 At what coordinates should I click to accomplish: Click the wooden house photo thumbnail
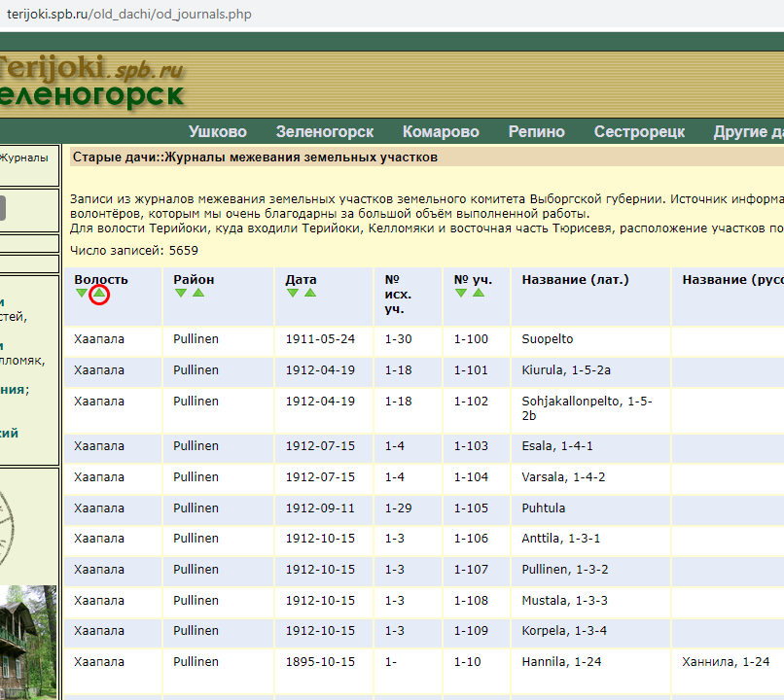coord(28,642)
